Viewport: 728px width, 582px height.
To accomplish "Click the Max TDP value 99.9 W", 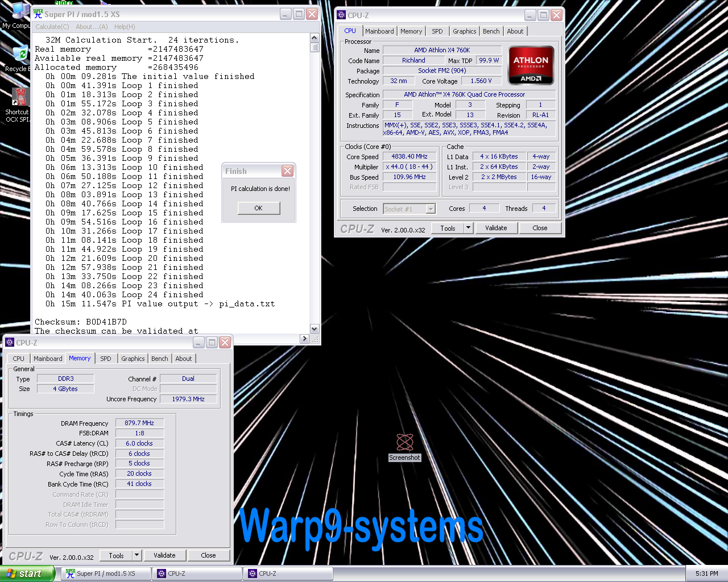I will [x=489, y=60].
